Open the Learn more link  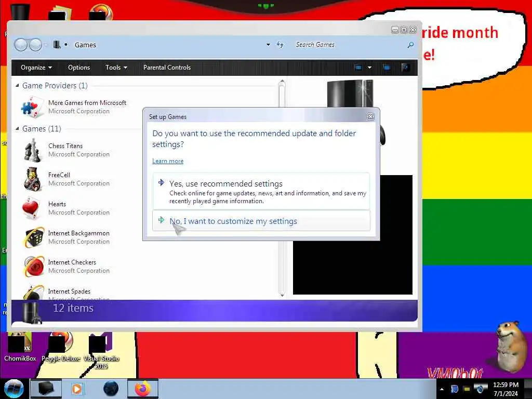tap(168, 161)
